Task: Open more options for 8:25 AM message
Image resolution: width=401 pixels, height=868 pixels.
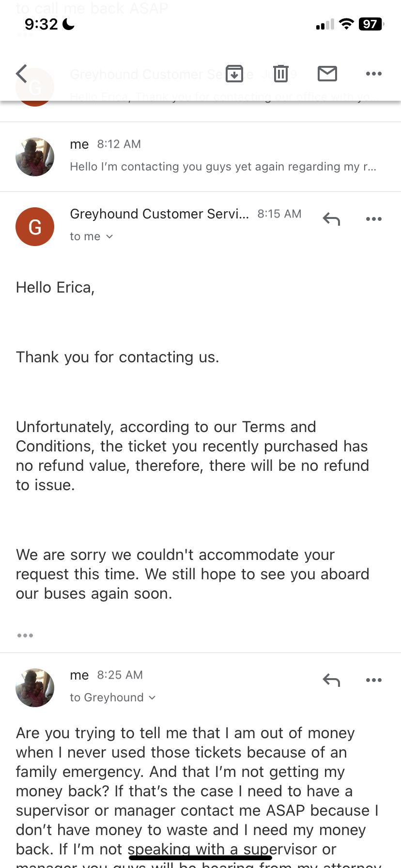Action: (x=373, y=680)
